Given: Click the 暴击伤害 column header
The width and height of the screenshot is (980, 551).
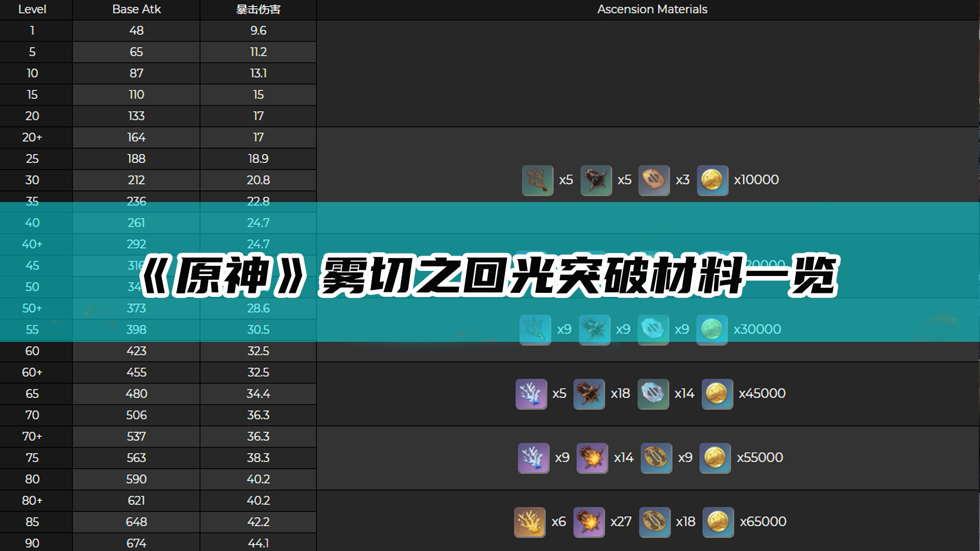Looking at the screenshot, I should (258, 9).
